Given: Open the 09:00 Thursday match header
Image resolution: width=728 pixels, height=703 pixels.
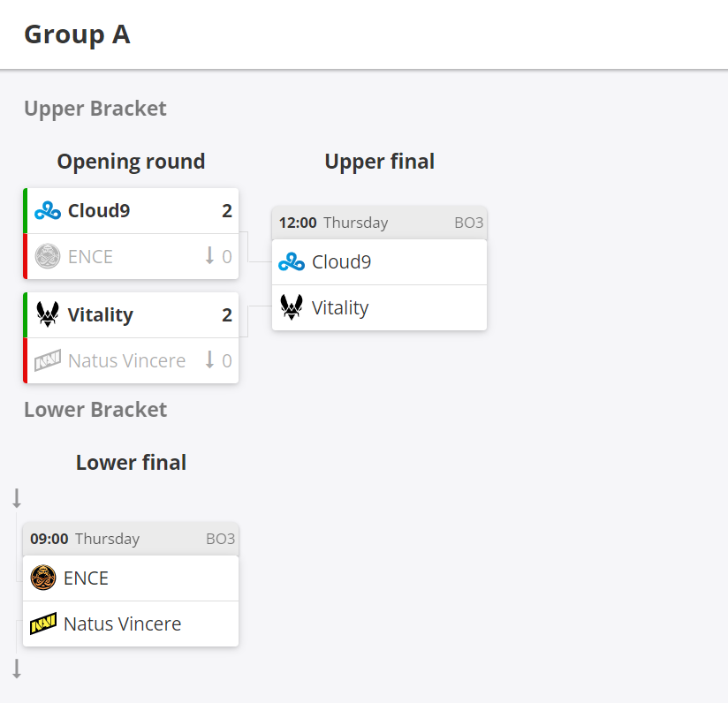Looking at the screenshot, I should 131,539.
